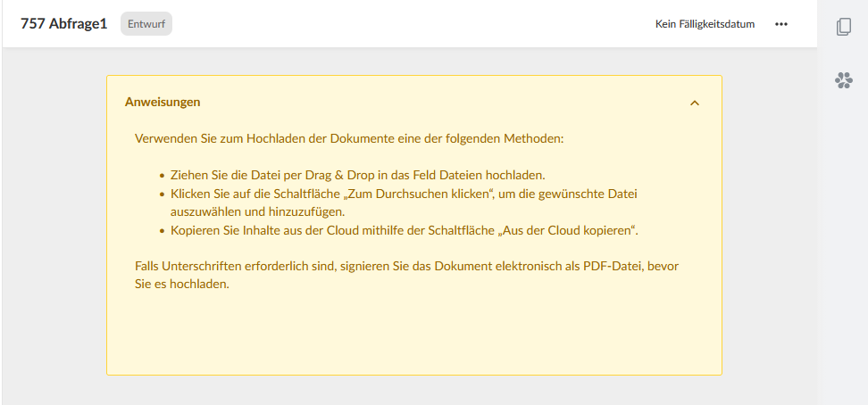The image size is (868, 405).
Task: Click the Entwurf status badge
Action: coord(146,24)
